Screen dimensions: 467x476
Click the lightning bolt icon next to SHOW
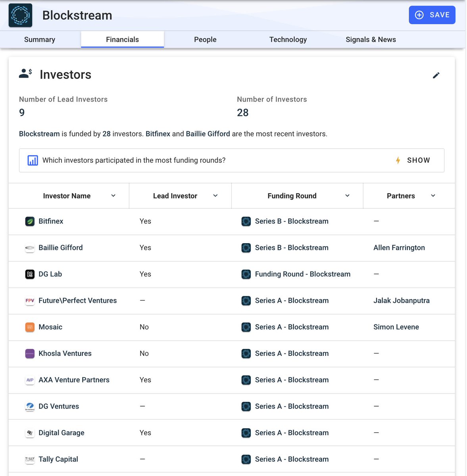point(398,160)
